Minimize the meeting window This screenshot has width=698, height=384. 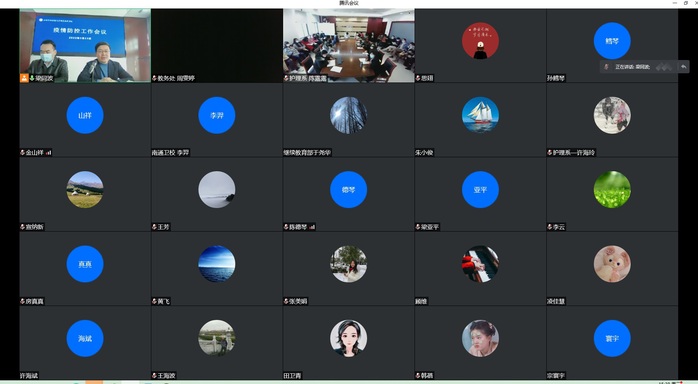coord(675,3)
